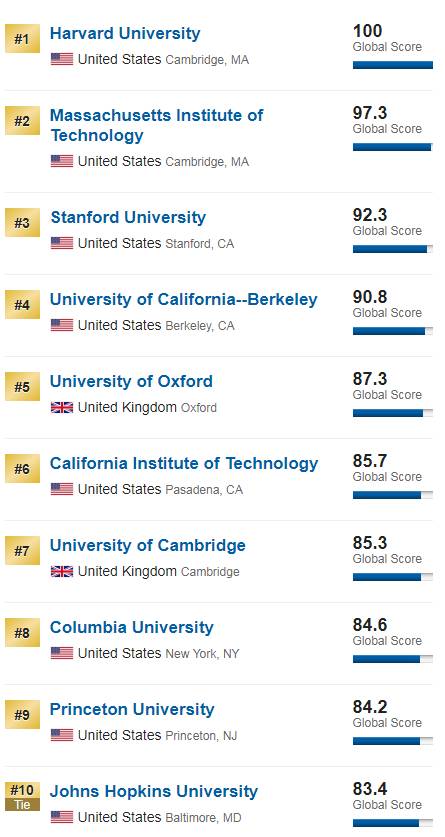Open the Columbia University link
The width and height of the screenshot is (445, 837).
[131, 627]
